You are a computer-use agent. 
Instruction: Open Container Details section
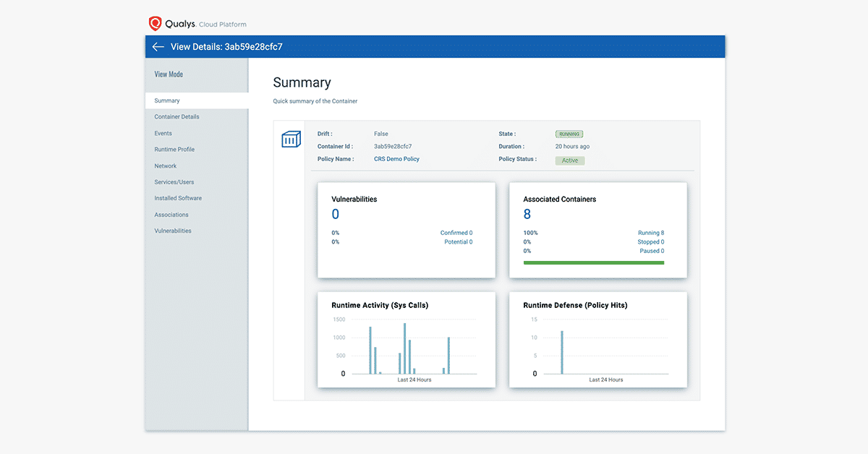pos(176,116)
